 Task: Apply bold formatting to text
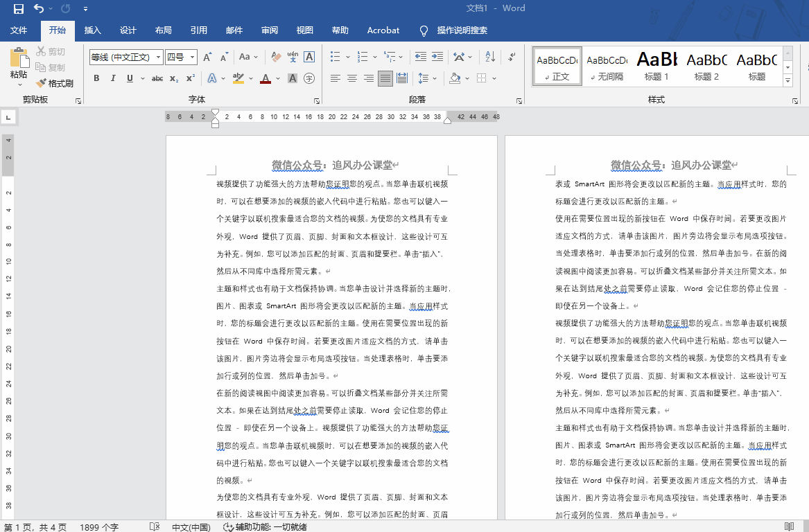point(96,78)
